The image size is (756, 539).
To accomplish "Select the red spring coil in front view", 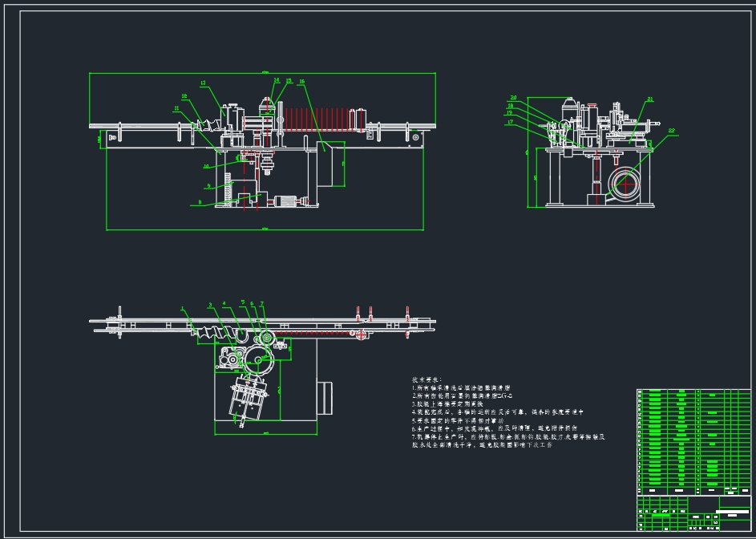I will tap(317, 120).
